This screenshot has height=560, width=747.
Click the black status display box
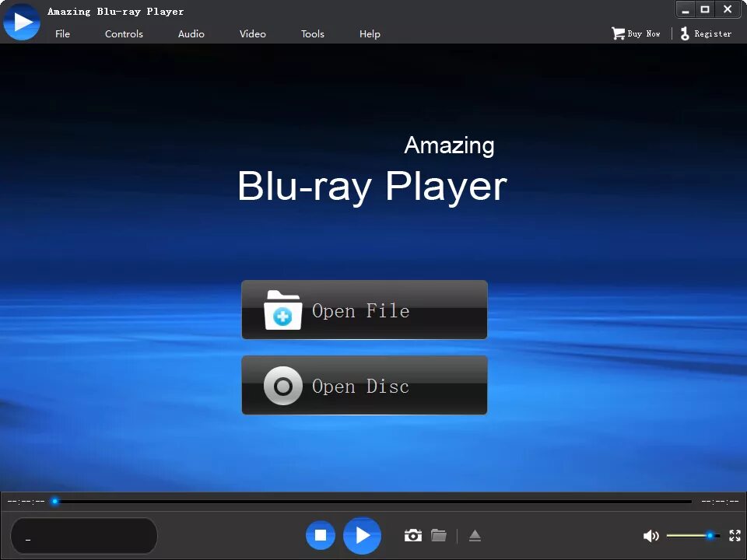[x=84, y=536]
